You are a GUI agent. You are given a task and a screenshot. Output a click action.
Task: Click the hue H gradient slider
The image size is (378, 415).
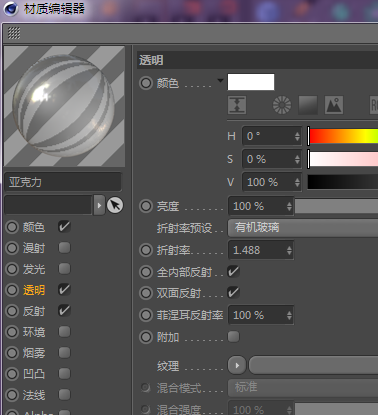coord(343,136)
